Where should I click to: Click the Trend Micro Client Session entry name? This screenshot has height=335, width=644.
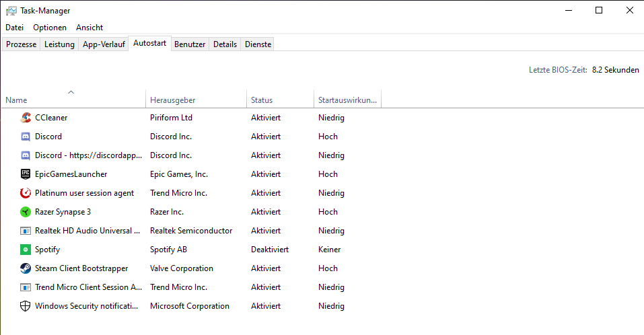coord(88,287)
